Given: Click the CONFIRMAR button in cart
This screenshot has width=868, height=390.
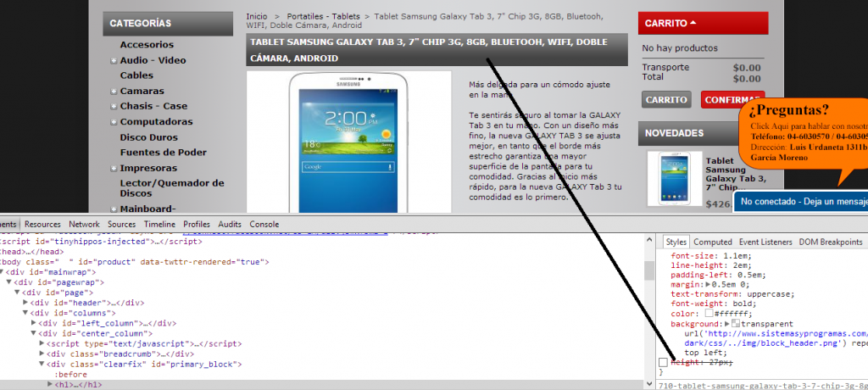Looking at the screenshot, I should click(x=732, y=100).
